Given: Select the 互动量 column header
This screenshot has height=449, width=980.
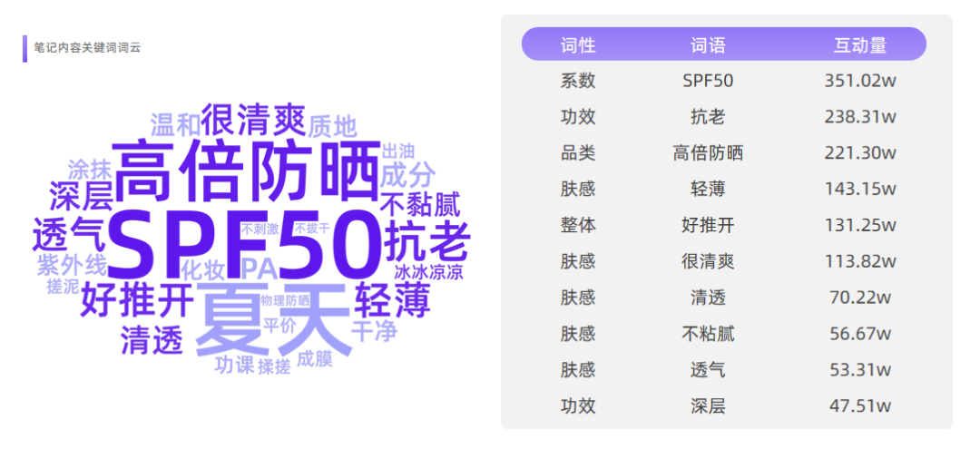Looking at the screenshot, I should (860, 45).
